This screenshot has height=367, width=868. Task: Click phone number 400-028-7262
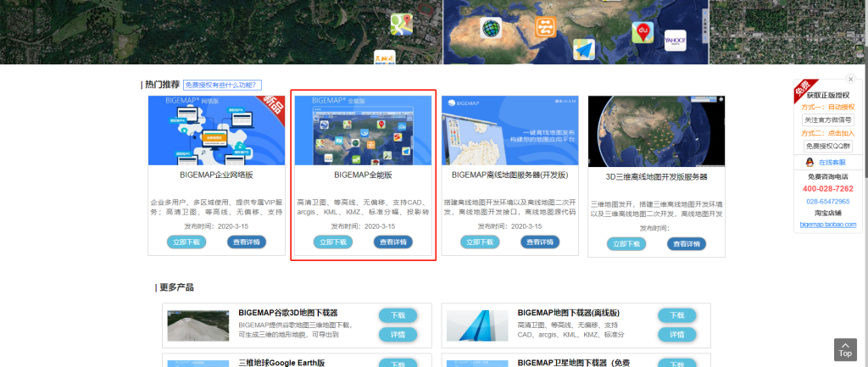[828, 189]
